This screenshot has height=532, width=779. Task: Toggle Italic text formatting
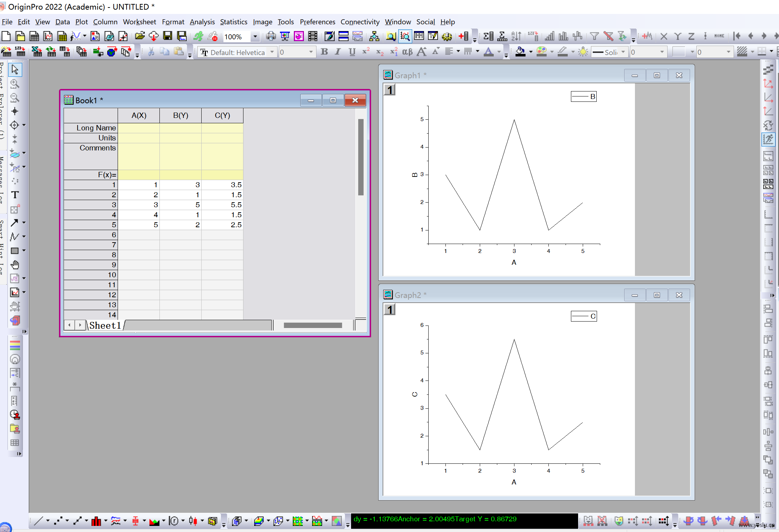[338, 52]
